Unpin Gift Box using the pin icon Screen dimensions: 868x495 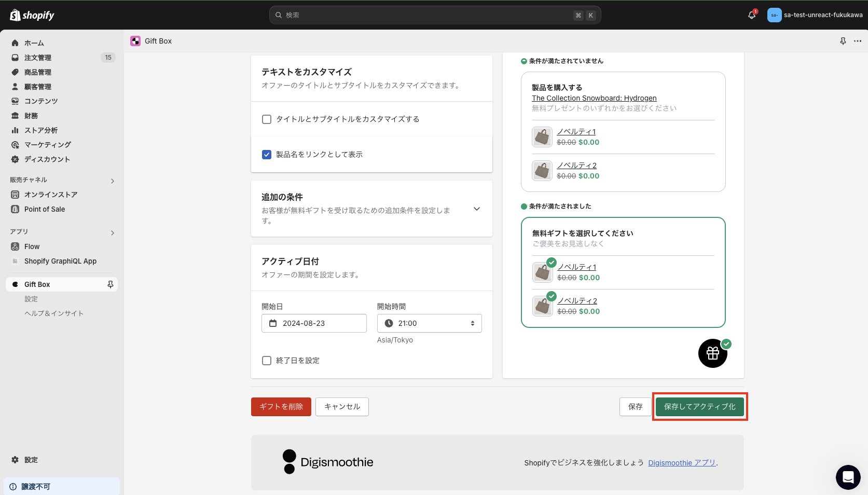[x=109, y=284]
